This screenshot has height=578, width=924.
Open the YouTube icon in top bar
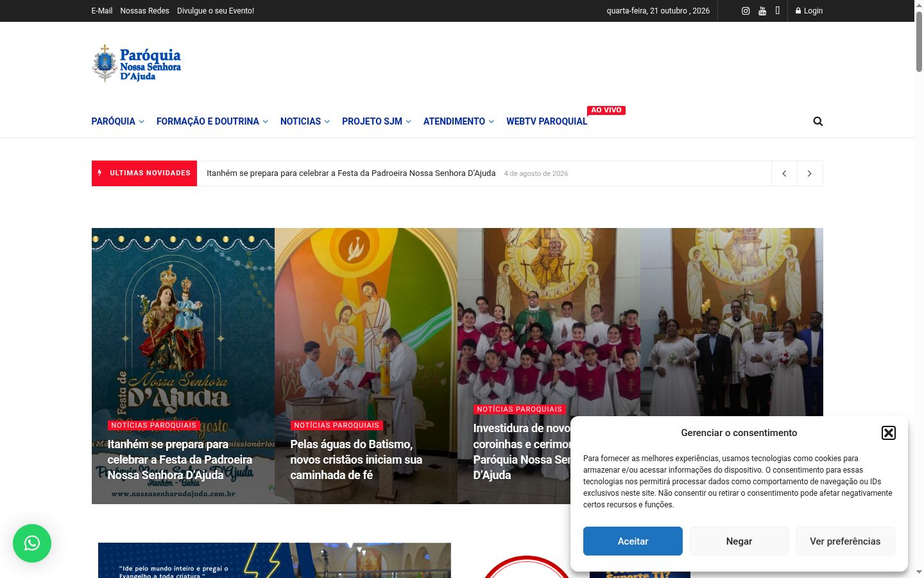[x=762, y=11]
